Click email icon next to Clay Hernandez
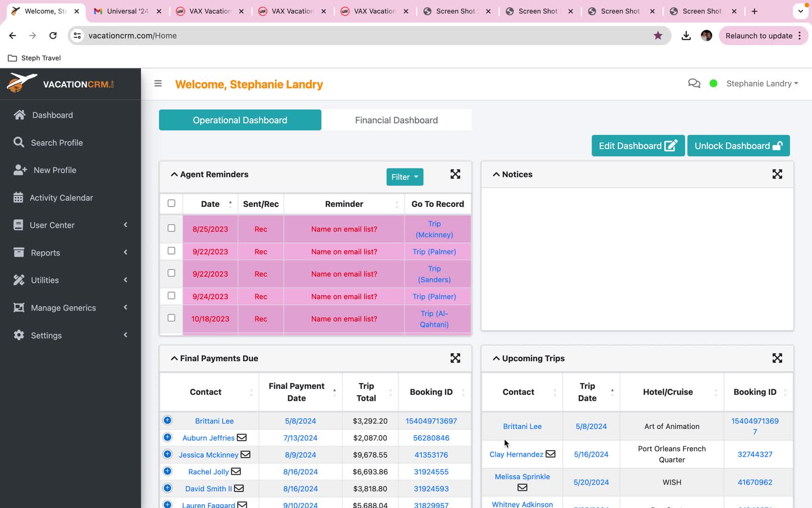Image resolution: width=812 pixels, height=508 pixels. [550, 454]
